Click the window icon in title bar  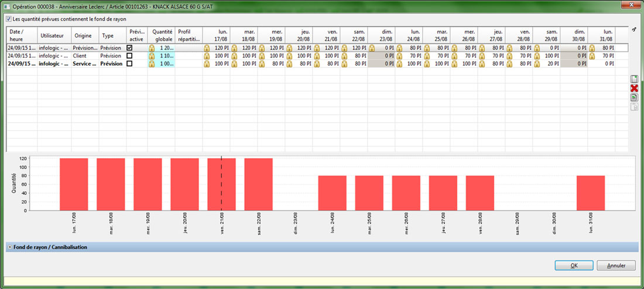(x=6, y=6)
